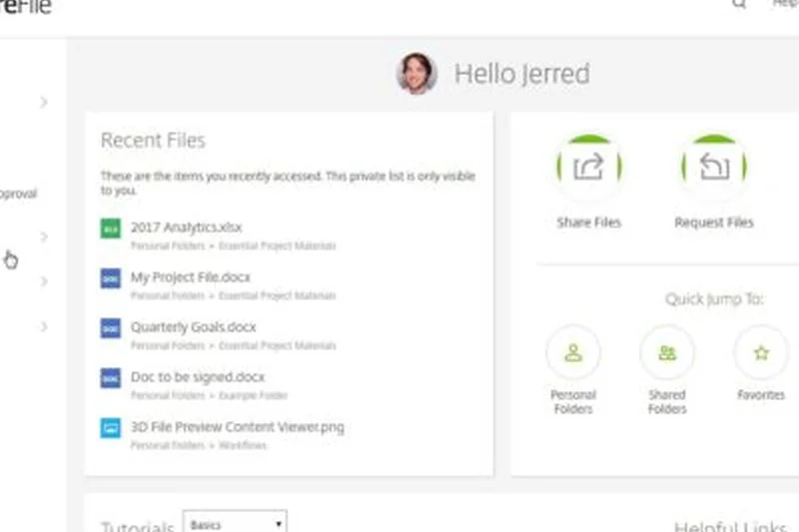Open Personal Folders quick jump icon
Viewport: 799px width, 532px height.
point(573,352)
